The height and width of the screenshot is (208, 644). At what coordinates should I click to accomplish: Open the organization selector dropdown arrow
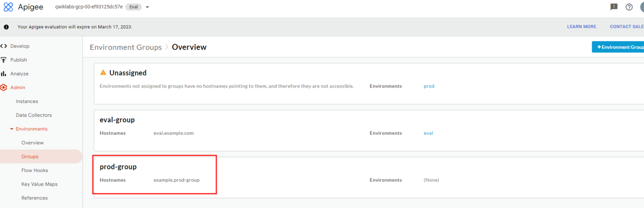tap(147, 7)
